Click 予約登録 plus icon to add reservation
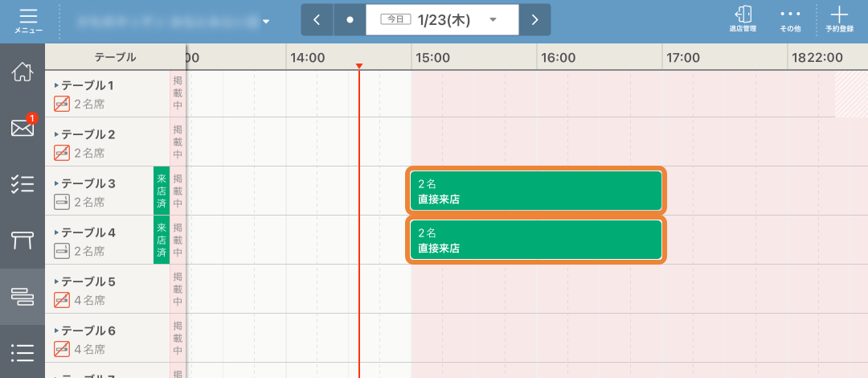868x378 pixels. point(839,19)
